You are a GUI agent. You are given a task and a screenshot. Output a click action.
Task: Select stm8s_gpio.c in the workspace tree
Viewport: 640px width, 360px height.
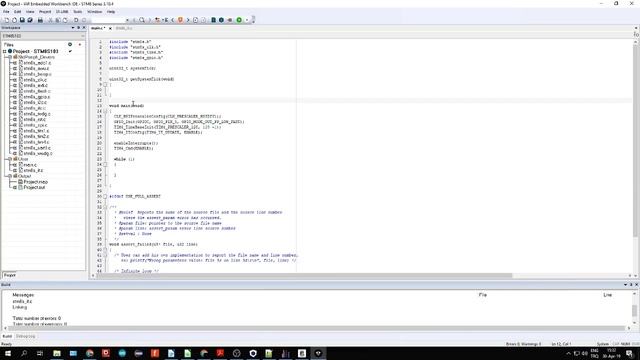(x=37, y=97)
